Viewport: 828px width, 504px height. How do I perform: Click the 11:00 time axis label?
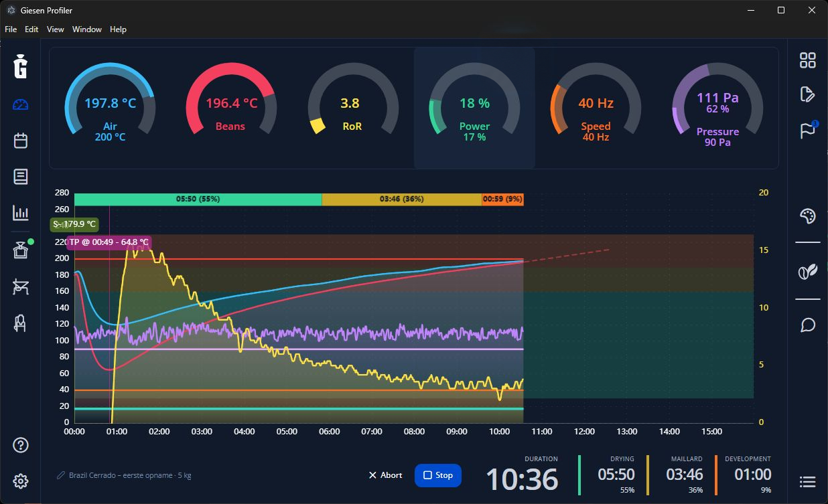click(541, 432)
